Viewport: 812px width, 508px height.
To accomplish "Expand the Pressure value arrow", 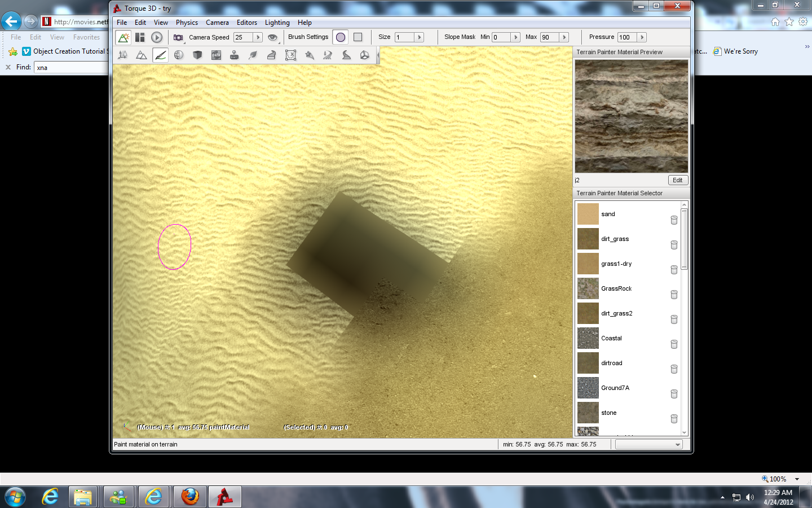I will 642,37.
